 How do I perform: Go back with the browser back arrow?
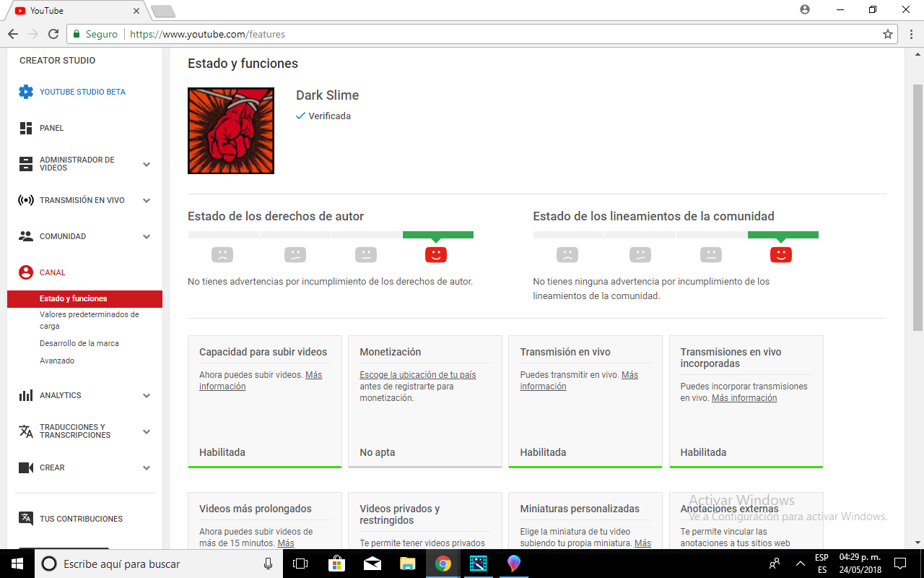click(13, 34)
